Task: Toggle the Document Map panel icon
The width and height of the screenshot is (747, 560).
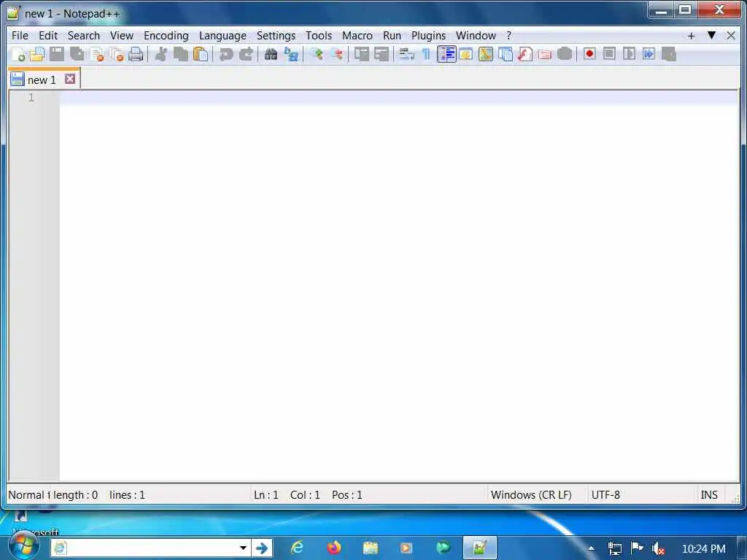Action: [485, 54]
